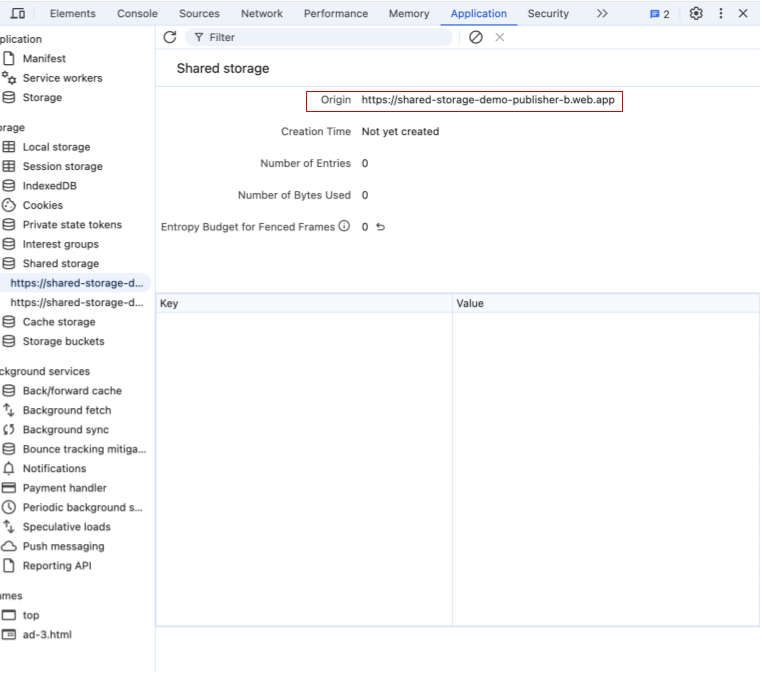
Task: Select second shared-storage origin in the sidebar
Action: click(77, 302)
